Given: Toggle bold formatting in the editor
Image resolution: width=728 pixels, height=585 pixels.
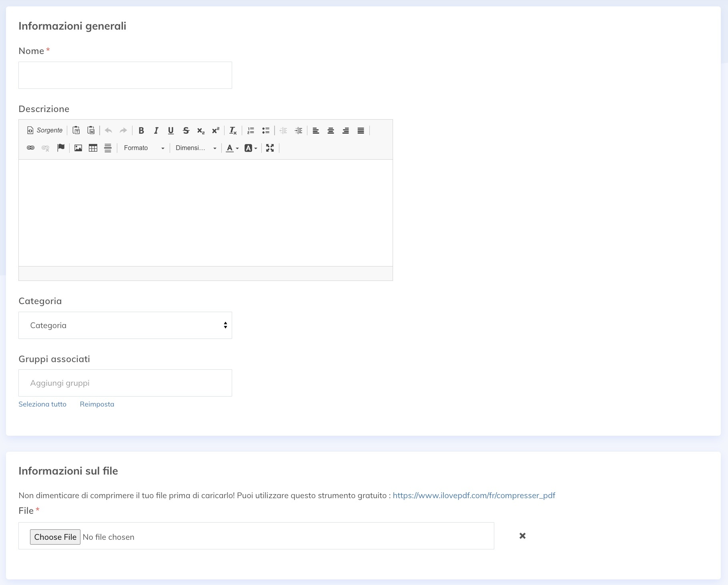Looking at the screenshot, I should coord(141,130).
